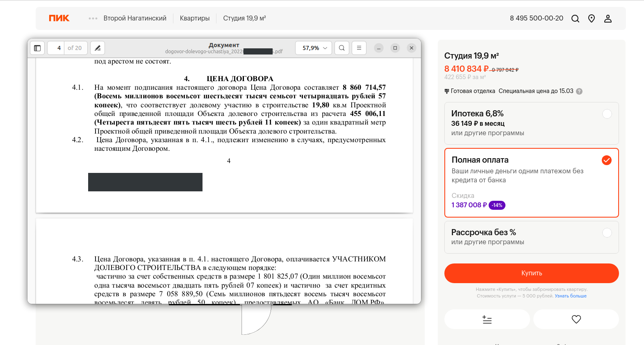Click the 422 655 ₽ за м² text
The width and height of the screenshot is (644, 345).
click(x=465, y=77)
